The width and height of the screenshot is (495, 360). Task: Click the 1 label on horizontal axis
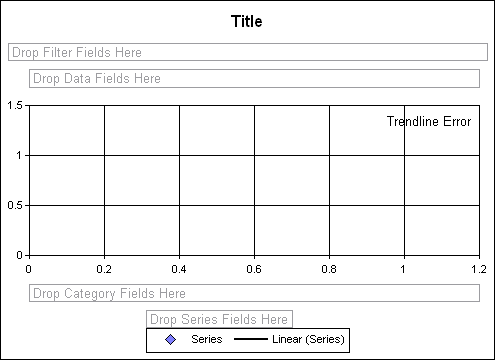pyautogui.click(x=403, y=269)
